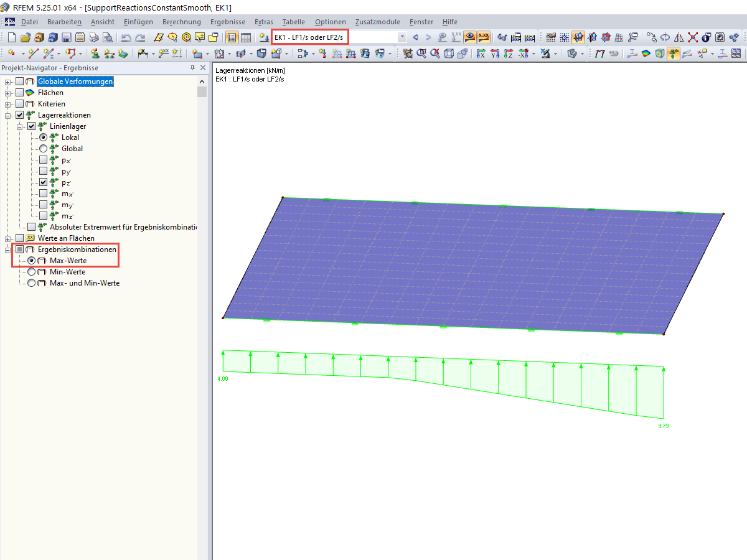Toggle the Kriterien checkbox
The image size is (747, 560).
click(x=20, y=104)
